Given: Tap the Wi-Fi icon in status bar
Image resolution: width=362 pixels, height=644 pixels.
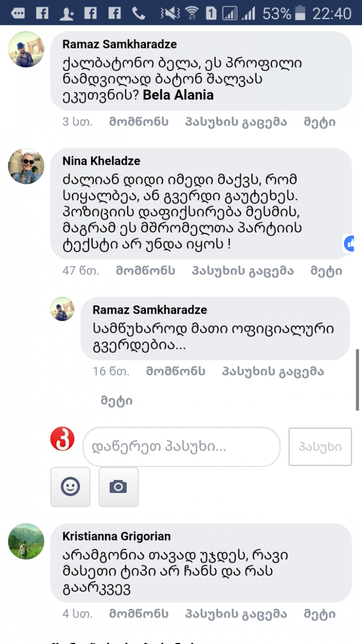Looking at the screenshot, I should 191,13.
